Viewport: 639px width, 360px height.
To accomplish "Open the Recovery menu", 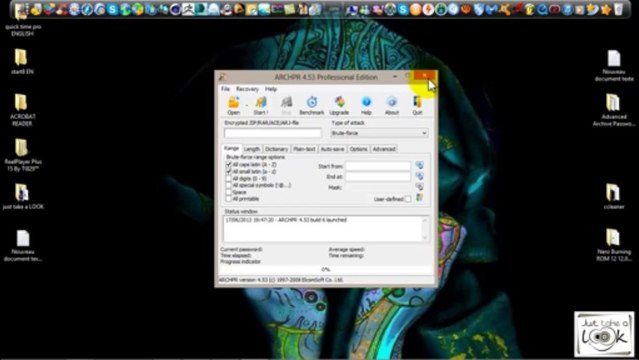I will (x=247, y=89).
